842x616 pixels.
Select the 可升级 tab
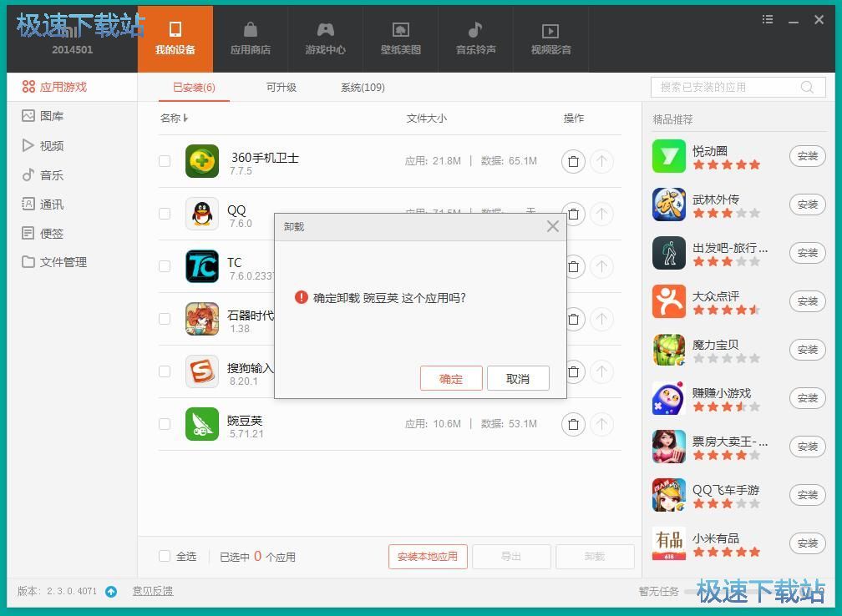[x=281, y=88]
